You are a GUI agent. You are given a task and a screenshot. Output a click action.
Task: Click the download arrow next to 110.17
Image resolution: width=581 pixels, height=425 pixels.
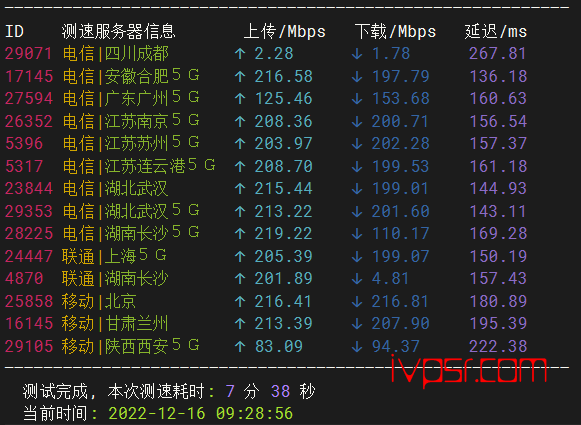(357, 234)
